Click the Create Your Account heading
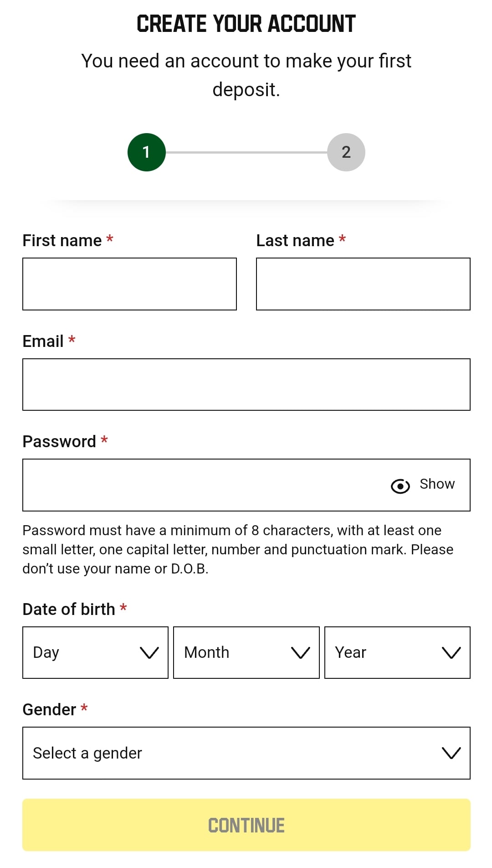The image size is (492, 868). tap(246, 24)
